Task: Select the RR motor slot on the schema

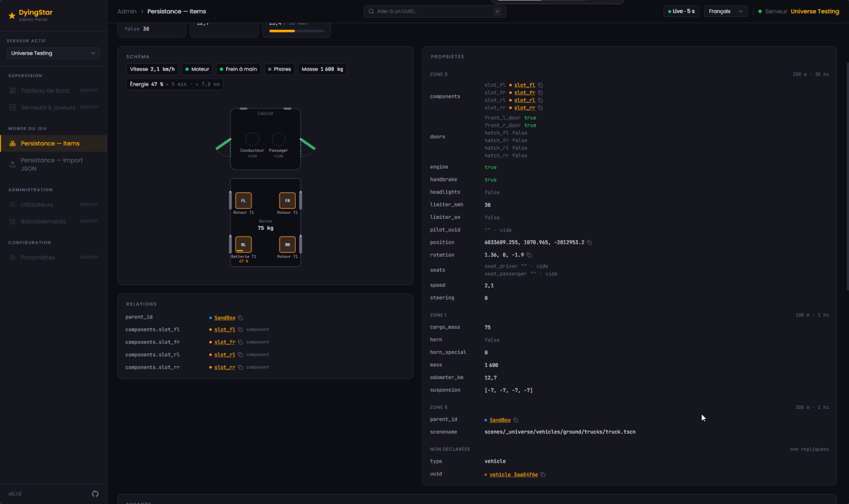Action: [287, 244]
